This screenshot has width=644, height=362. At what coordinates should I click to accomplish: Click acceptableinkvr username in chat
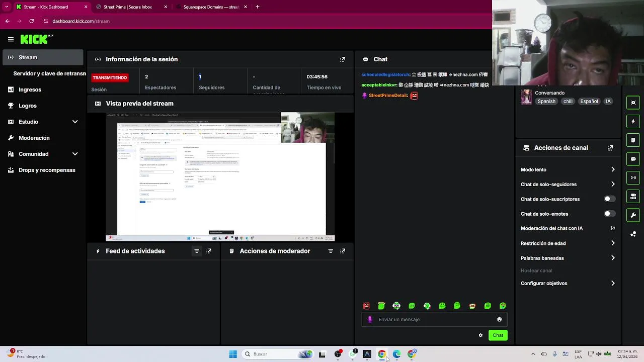(x=378, y=85)
